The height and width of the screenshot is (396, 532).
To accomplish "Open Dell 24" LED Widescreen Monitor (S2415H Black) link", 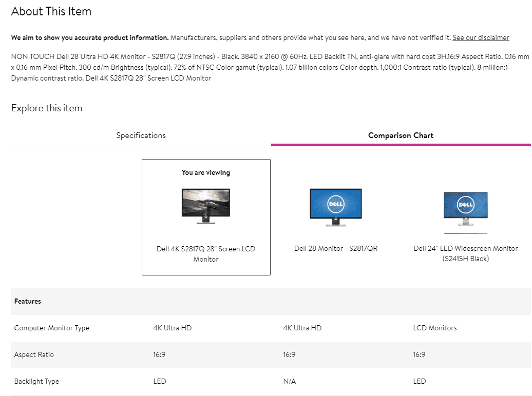I will pos(465,253).
